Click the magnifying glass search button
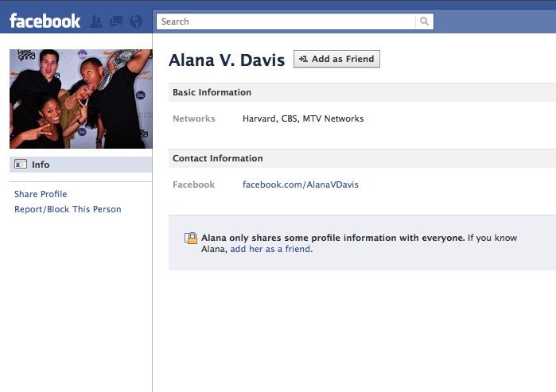Screen dimensions: 556x392 pyautogui.click(x=425, y=21)
